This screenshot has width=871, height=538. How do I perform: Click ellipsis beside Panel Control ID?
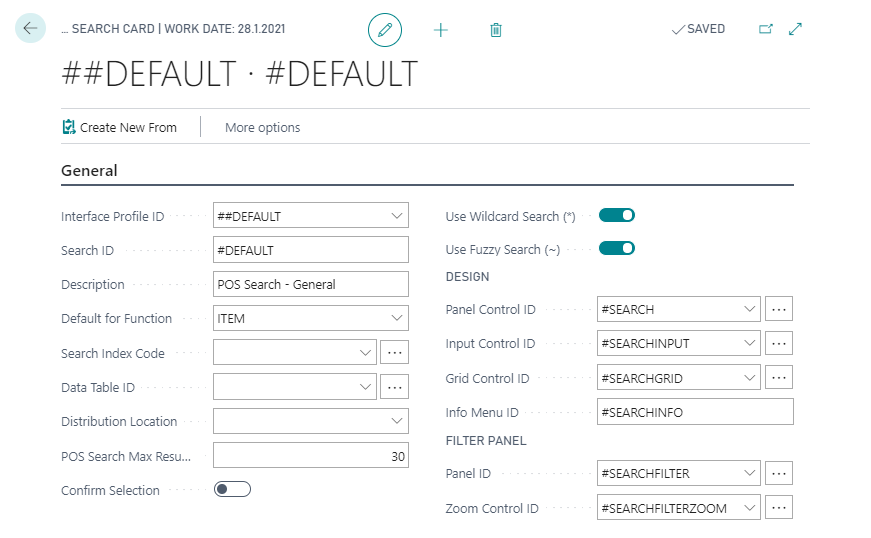(779, 309)
